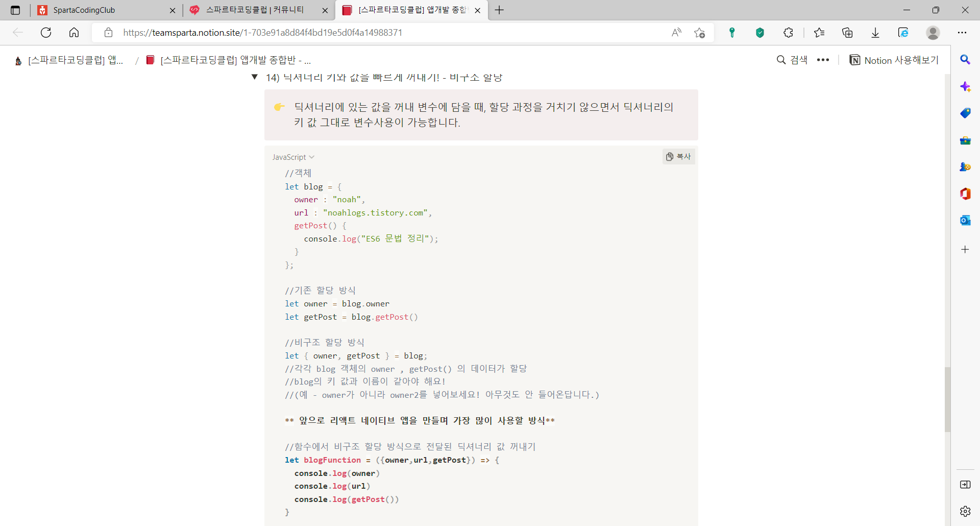Open sidebar settings gear
Screen dimensions: 980x526
(965, 511)
